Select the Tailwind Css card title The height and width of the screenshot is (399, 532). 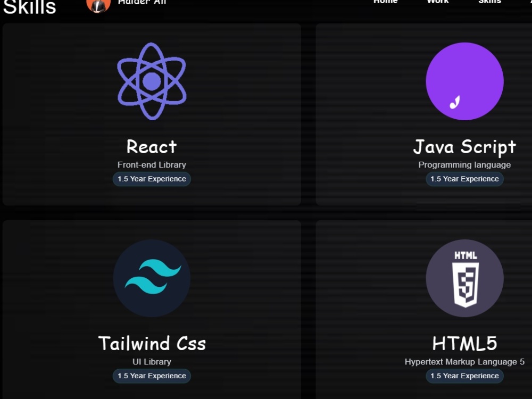pyautogui.click(x=152, y=344)
